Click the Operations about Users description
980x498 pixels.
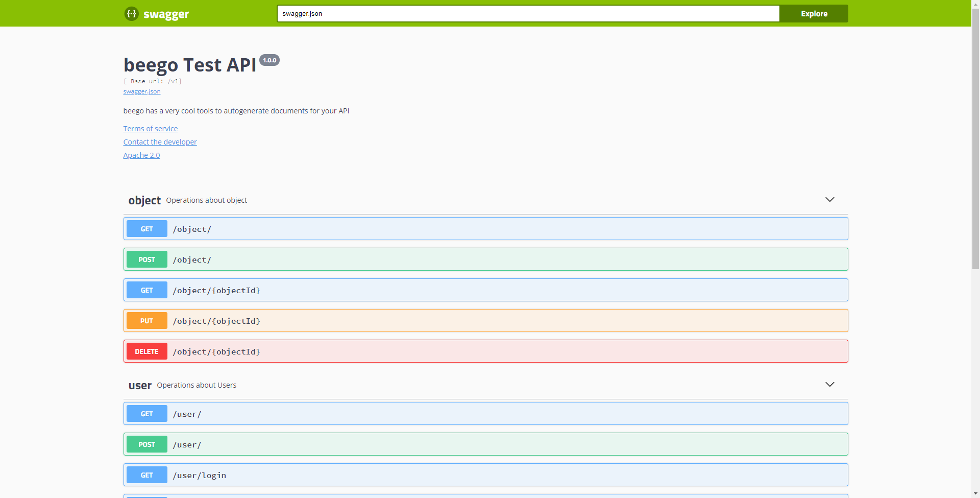coord(197,385)
